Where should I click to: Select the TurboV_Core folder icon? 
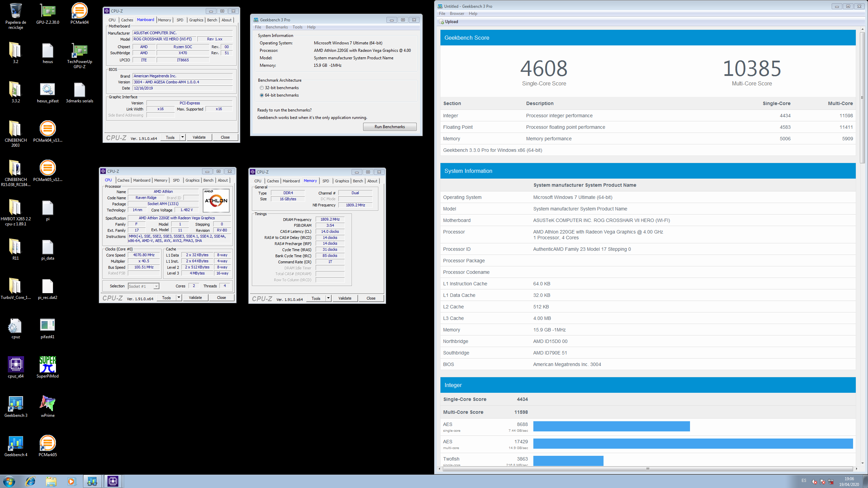click(16, 289)
